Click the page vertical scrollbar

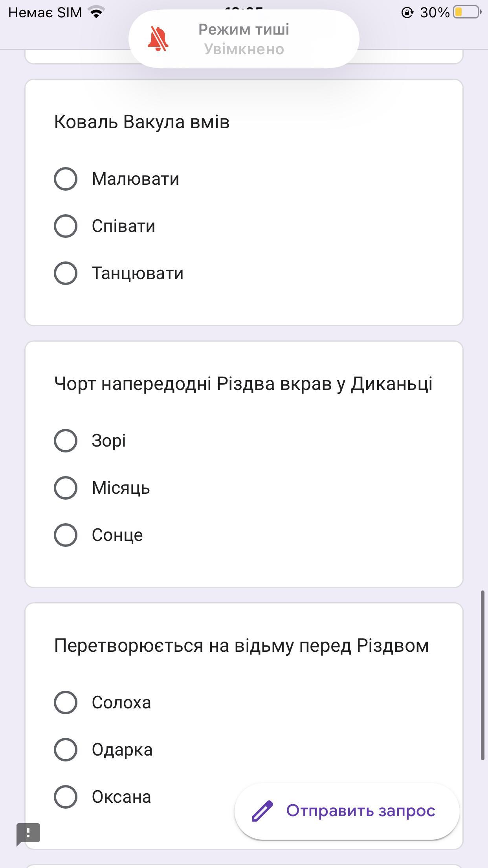pyautogui.click(x=483, y=675)
